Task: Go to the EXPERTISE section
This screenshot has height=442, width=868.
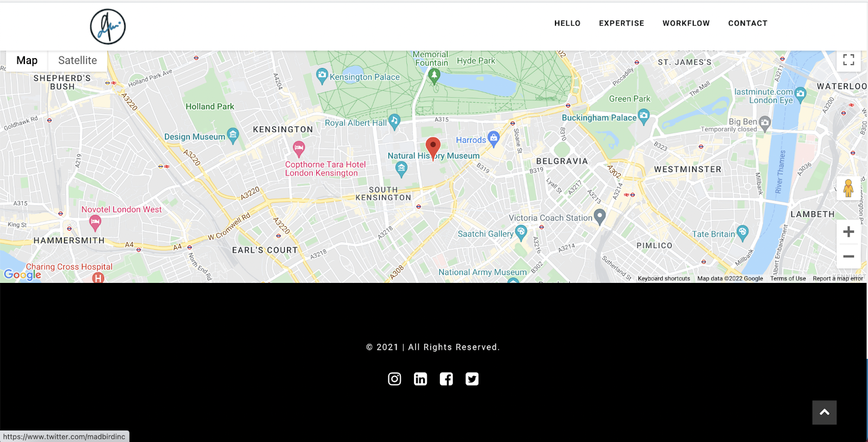Action: coord(622,23)
